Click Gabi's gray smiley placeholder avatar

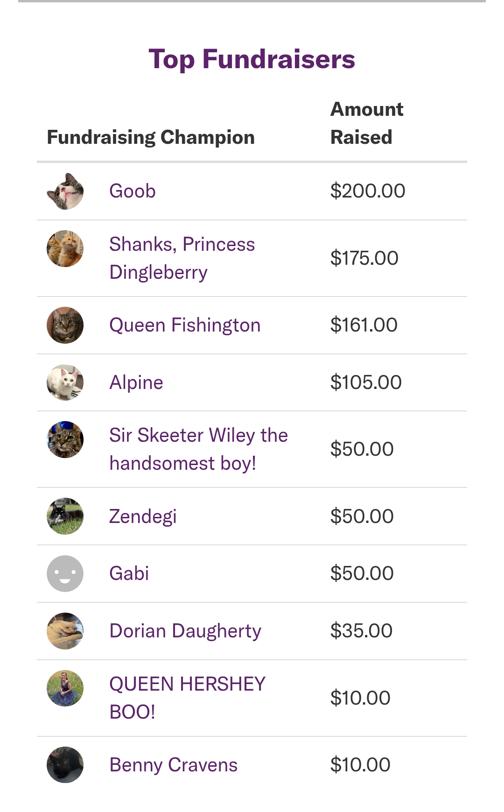tap(65, 573)
